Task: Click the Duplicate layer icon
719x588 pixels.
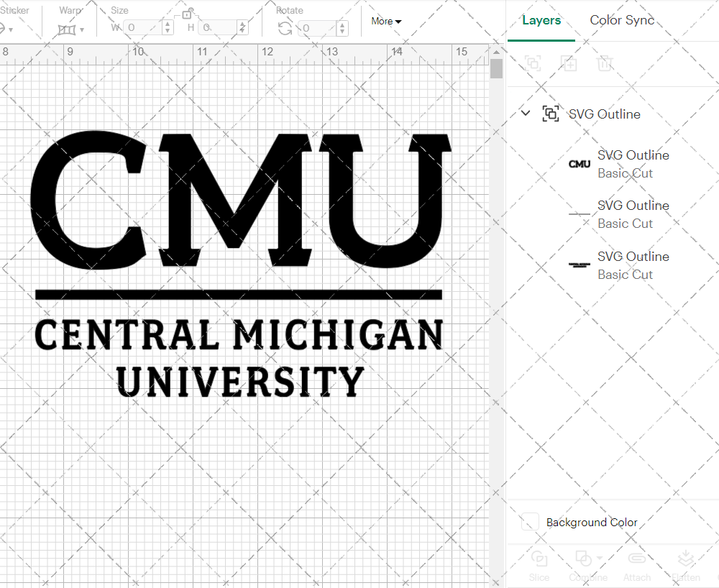Action: [569, 63]
